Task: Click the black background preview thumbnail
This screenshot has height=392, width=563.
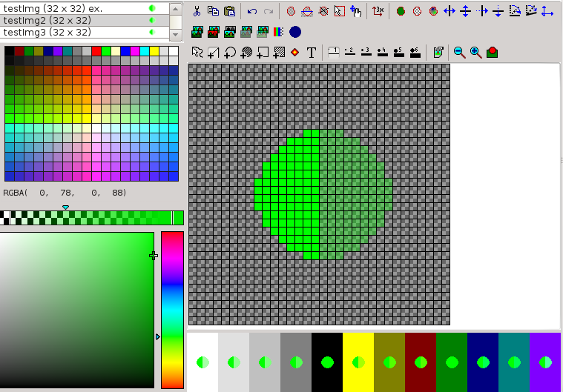Action: [x=327, y=362]
